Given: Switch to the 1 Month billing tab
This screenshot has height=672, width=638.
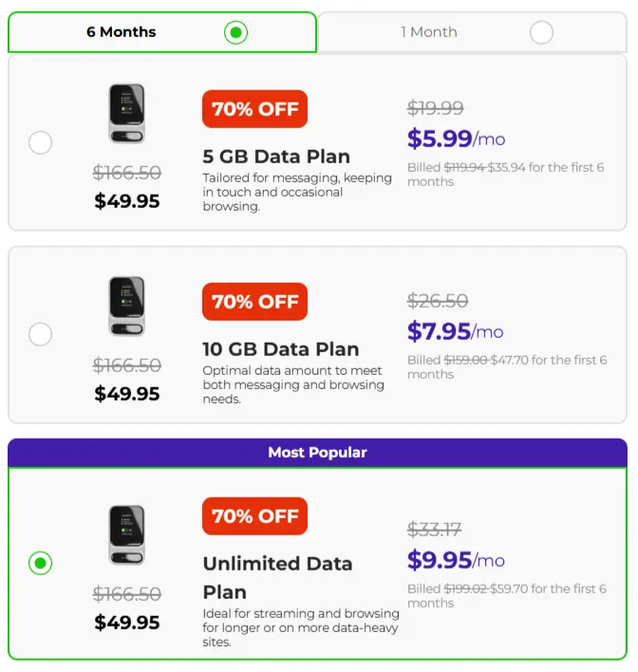Looking at the screenshot, I should (472, 32).
